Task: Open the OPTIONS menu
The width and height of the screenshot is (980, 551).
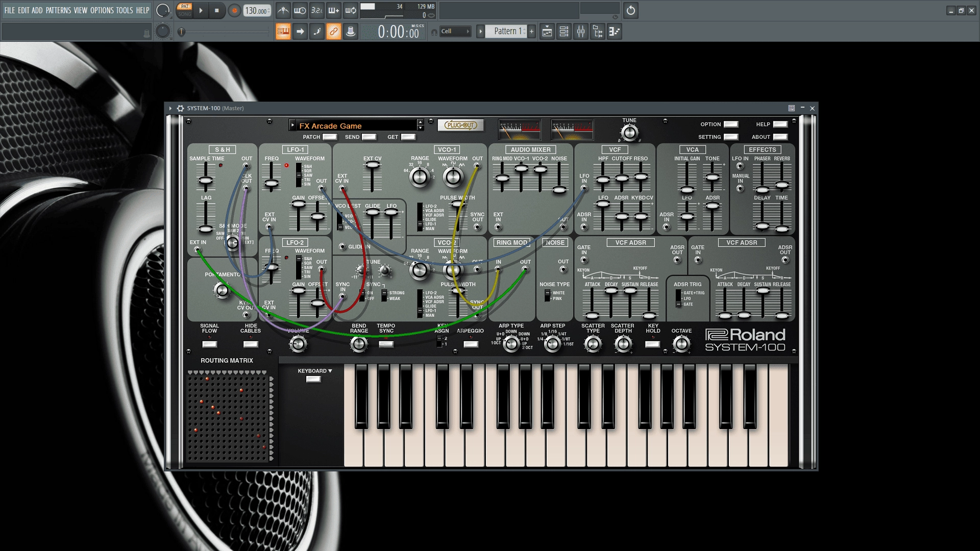Action: (102, 10)
